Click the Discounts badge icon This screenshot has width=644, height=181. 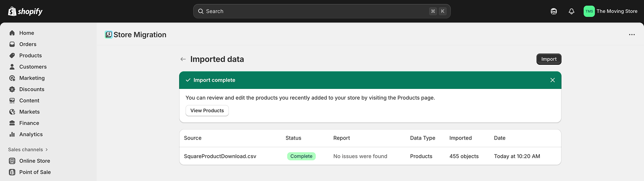[12, 89]
